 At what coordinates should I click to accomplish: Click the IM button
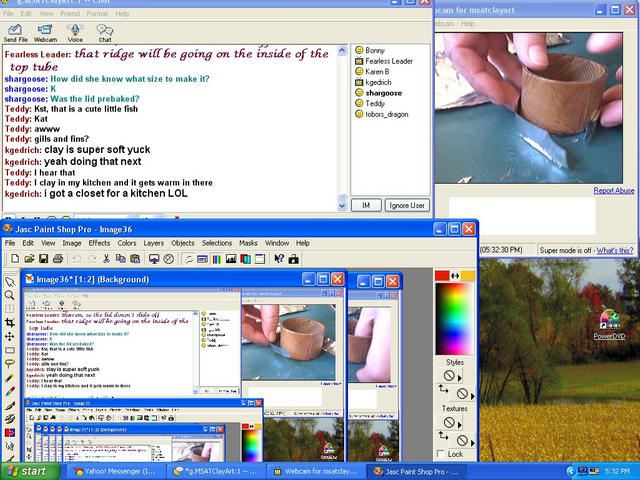click(366, 205)
